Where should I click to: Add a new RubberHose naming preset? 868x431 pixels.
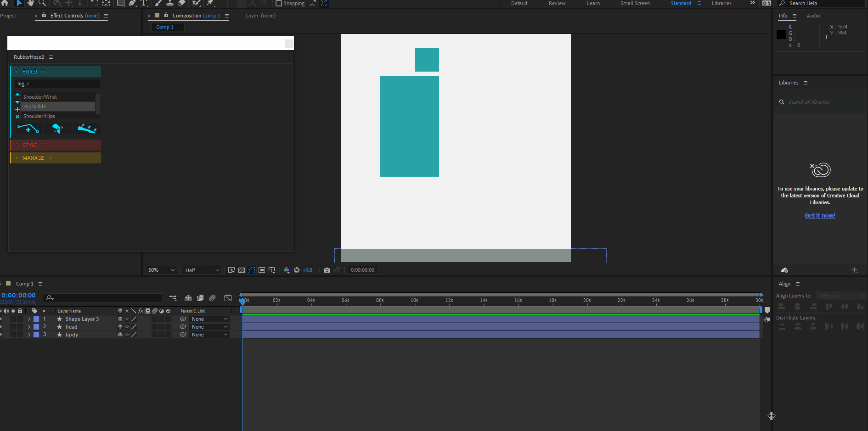tap(17, 109)
